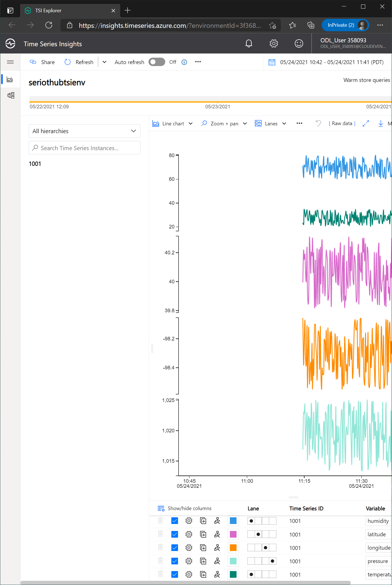Open Time Series Insights settings gear
The image size is (392, 585).
tap(274, 43)
